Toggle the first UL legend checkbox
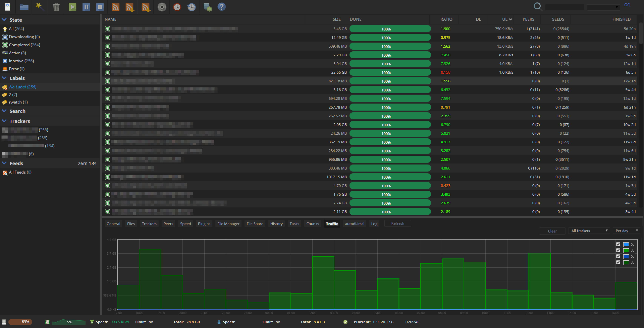The image size is (644, 328). (618, 250)
